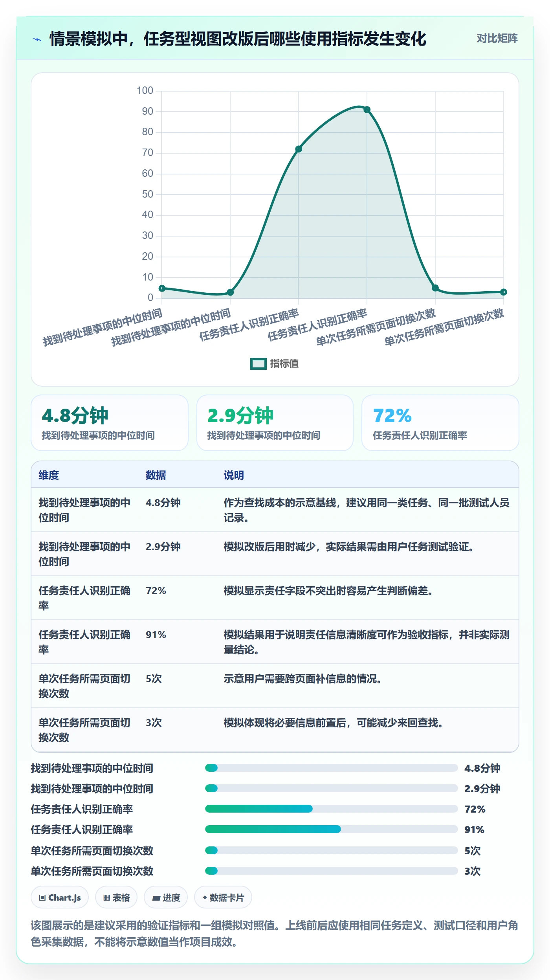The width and height of the screenshot is (550, 980).
Task: Click the note 示意用户需要跨页面补信息的情况
Action: (302, 679)
